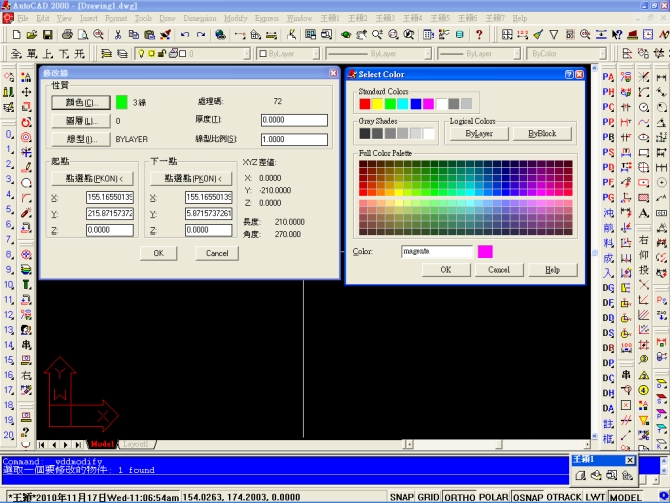Screen dimensions: 670x503
Task: Click the 顏色(C) color button in modify dialog
Action: click(81, 103)
